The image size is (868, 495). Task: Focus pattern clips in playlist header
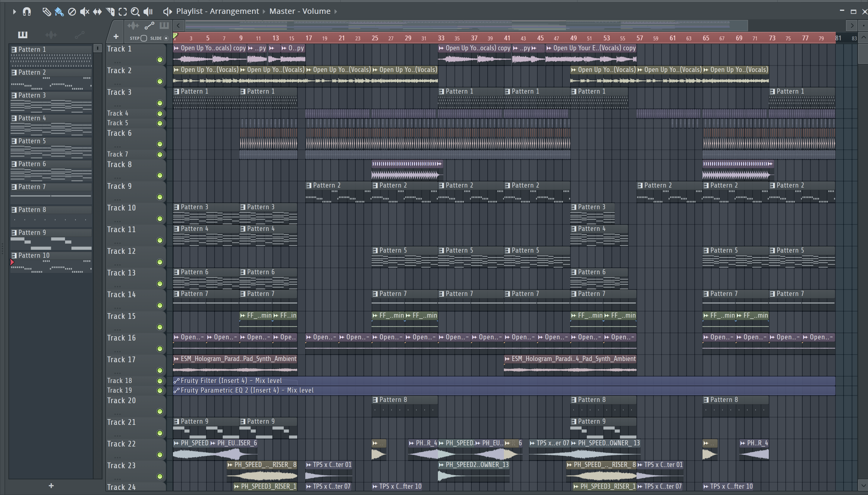[x=164, y=25]
